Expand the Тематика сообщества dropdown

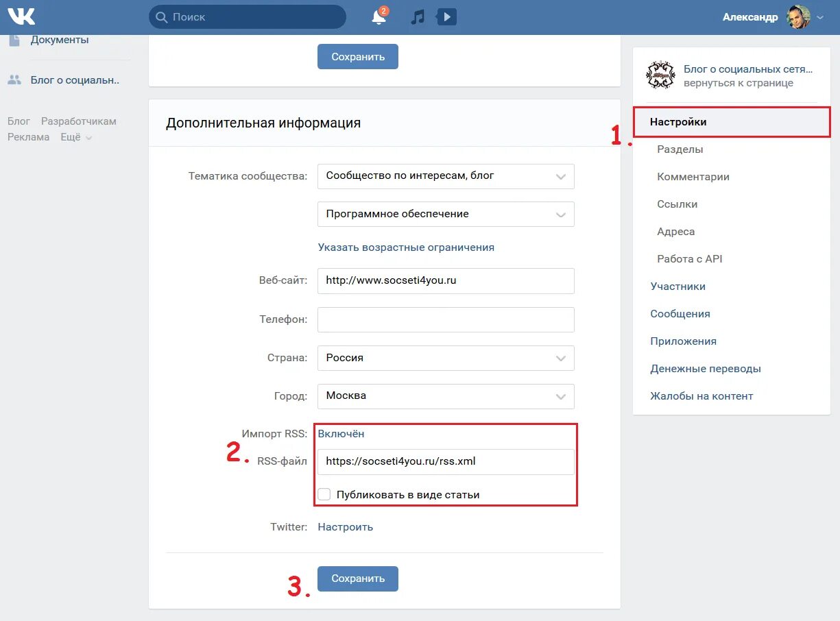pyautogui.click(x=446, y=176)
